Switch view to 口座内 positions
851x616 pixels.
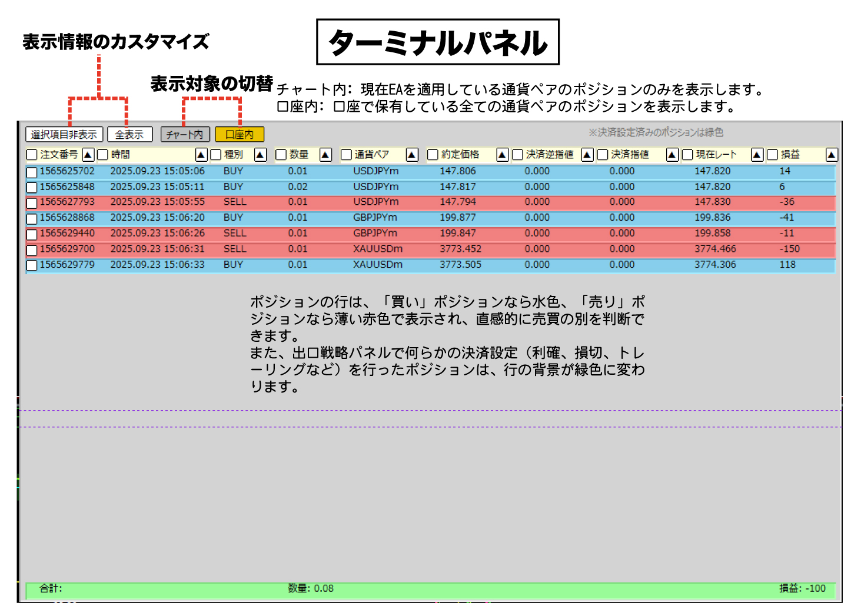coord(240,135)
